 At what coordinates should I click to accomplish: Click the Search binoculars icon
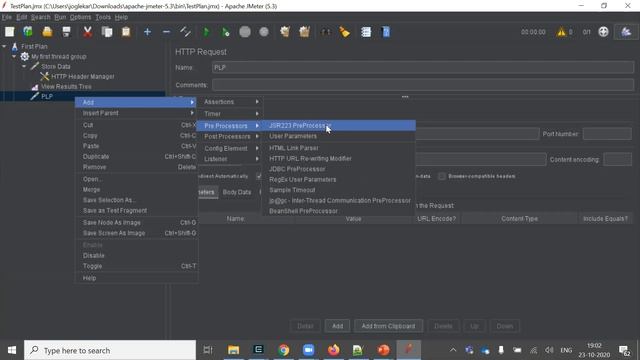click(x=325, y=32)
